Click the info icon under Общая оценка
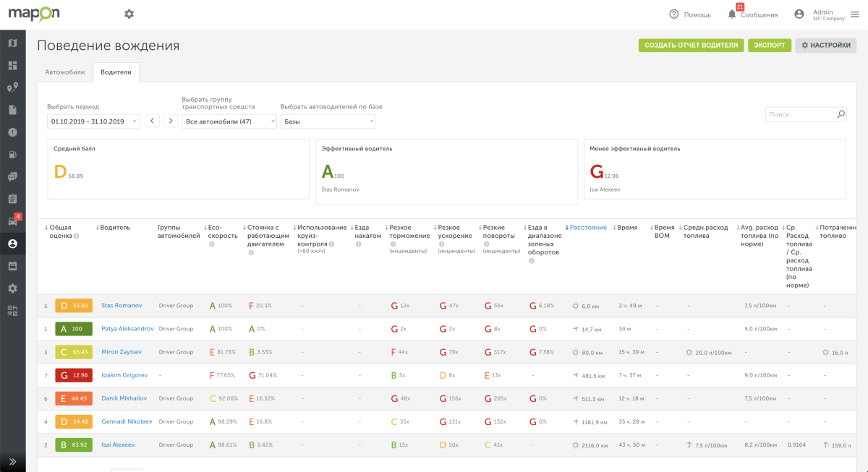The width and height of the screenshot is (868, 472). click(76, 236)
